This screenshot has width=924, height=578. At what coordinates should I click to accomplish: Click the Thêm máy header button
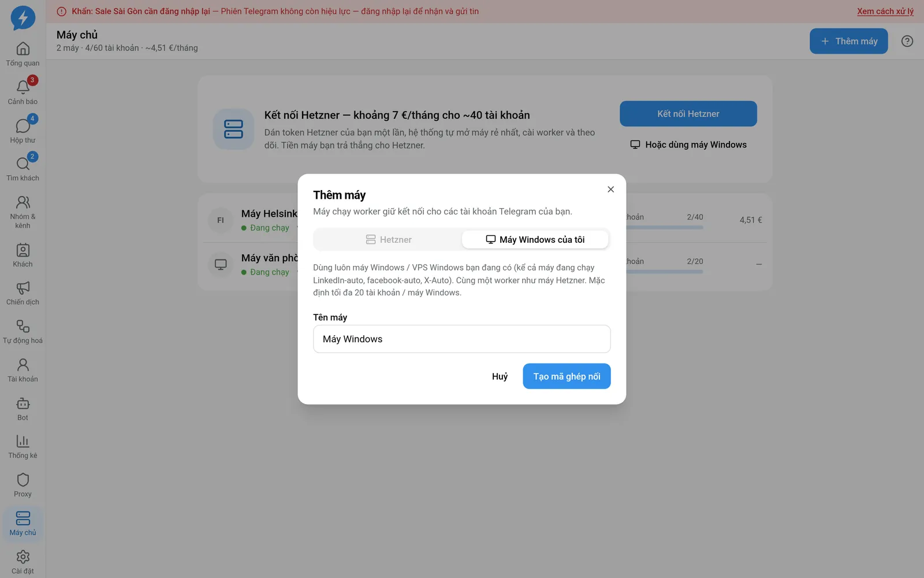(848, 41)
